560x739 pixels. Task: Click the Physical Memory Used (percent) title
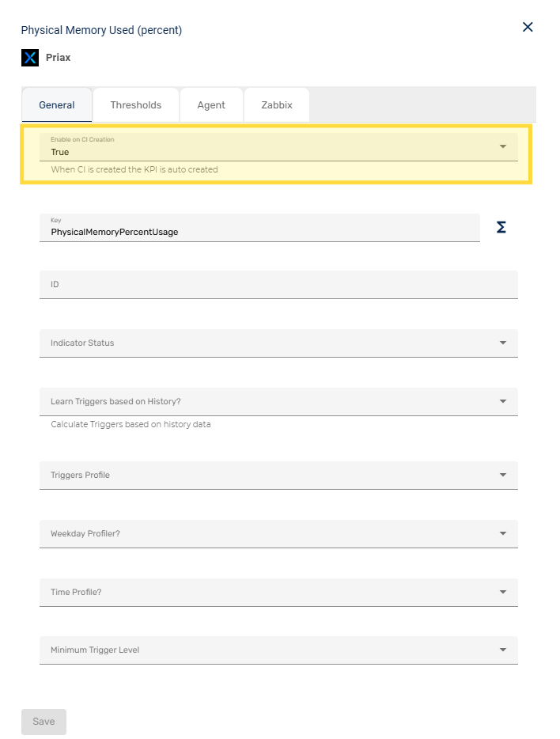[101, 30]
